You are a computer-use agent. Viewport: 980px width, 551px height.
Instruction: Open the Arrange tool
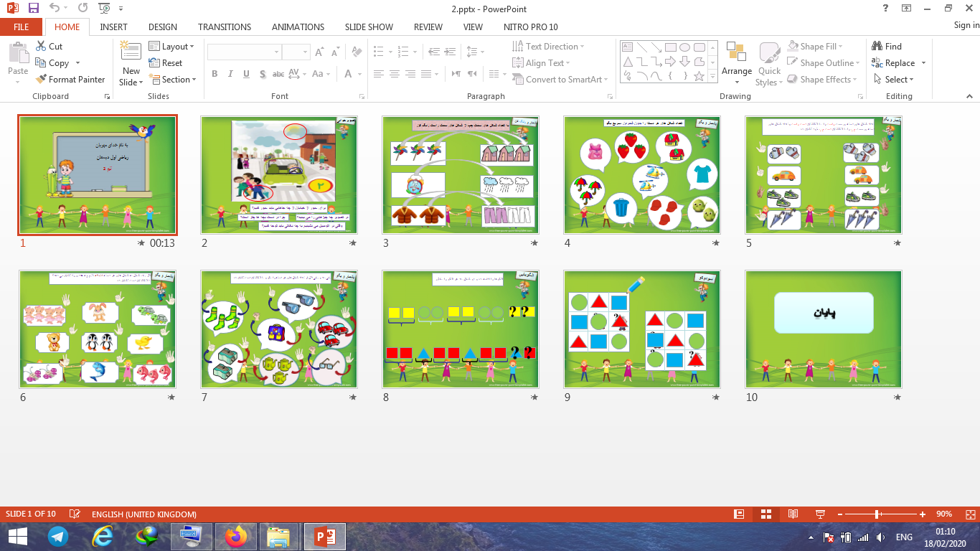point(737,61)
